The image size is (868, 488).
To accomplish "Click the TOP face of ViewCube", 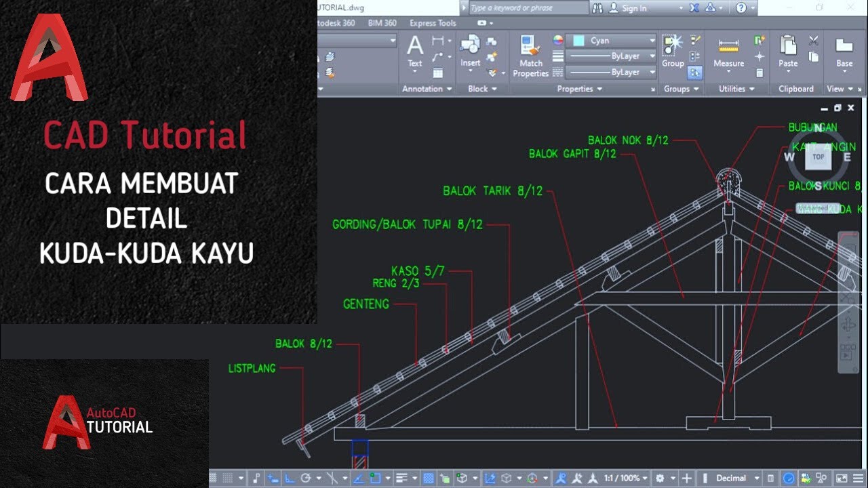I will [818, 157].
